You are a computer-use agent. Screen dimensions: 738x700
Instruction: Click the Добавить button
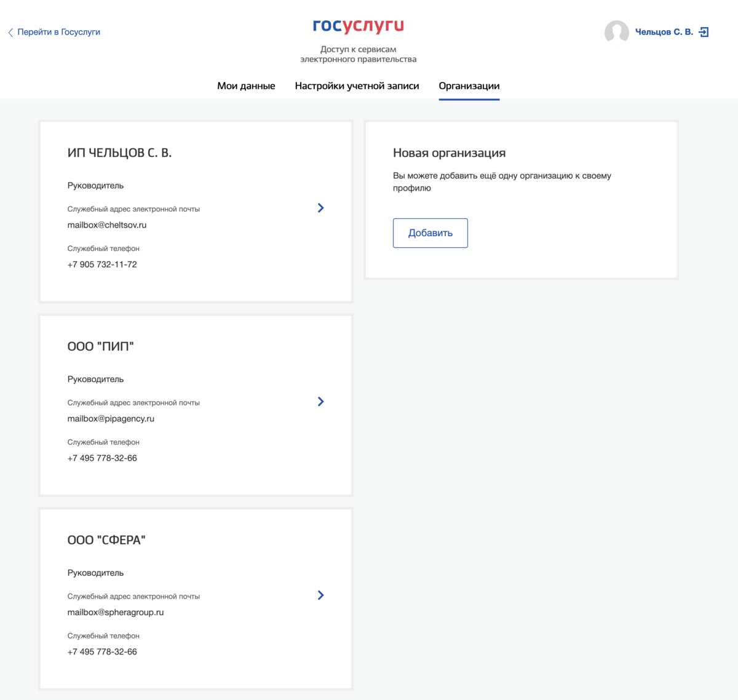(x=430, y=233)
